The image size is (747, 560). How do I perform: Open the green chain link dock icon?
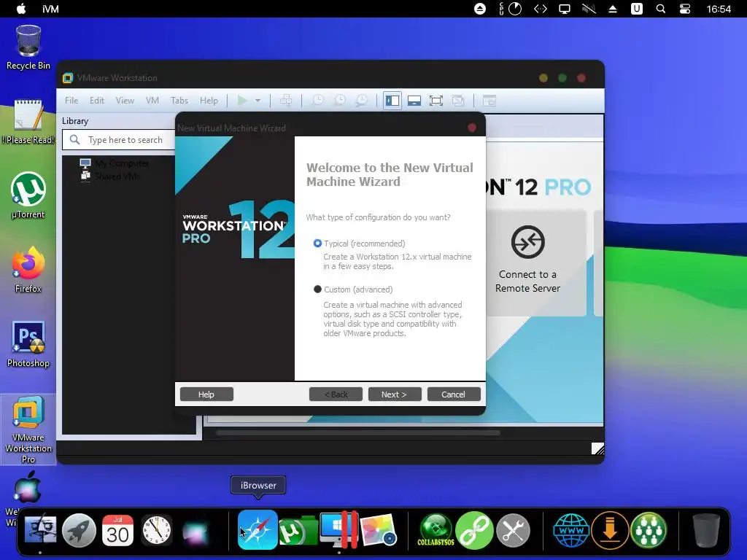coord(474,529)
